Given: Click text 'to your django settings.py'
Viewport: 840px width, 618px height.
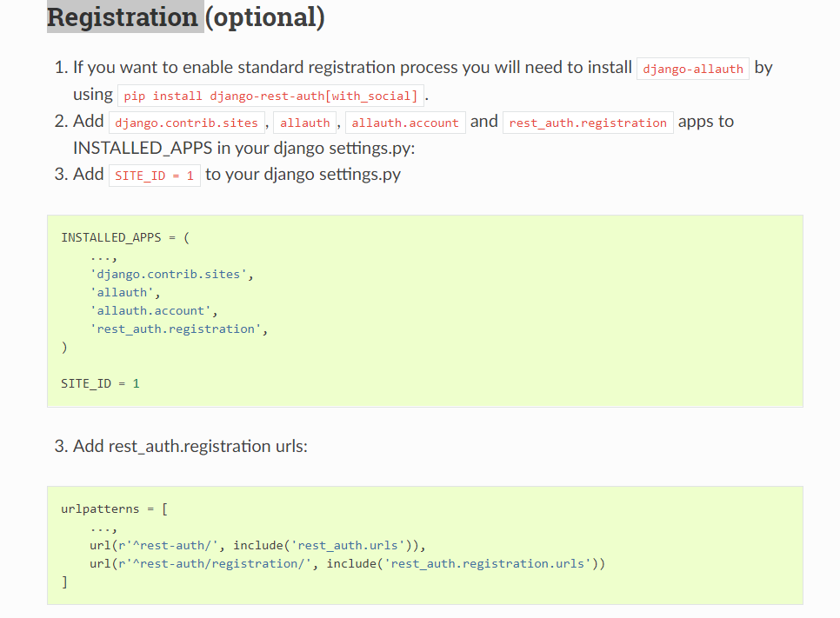Looking at the screenshot, I should pyautogui.click(x=303, y=175).
